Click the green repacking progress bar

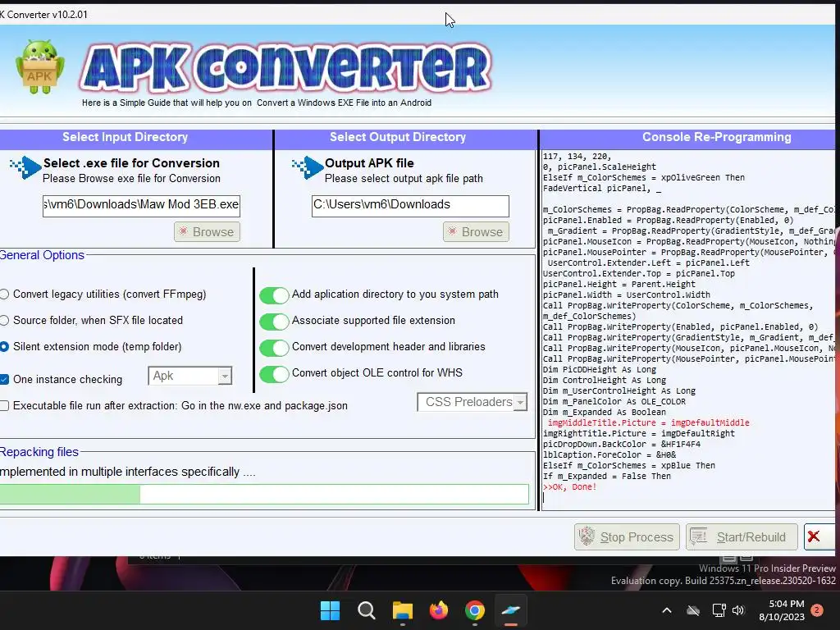264,494
